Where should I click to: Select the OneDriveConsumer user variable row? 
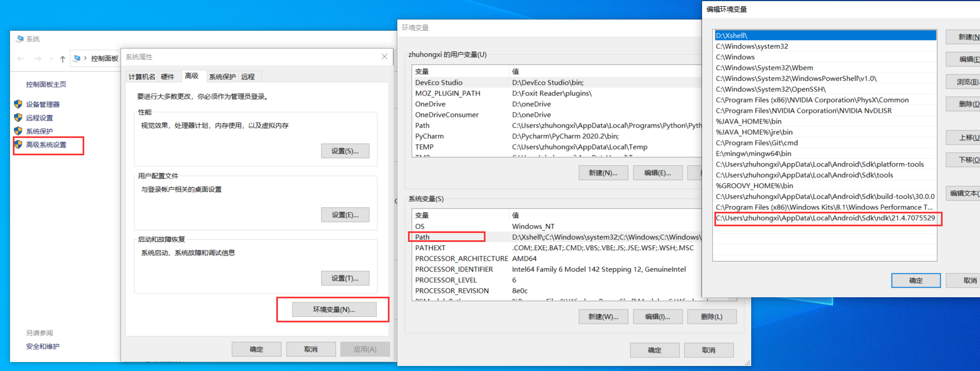(x=557, y=115)
